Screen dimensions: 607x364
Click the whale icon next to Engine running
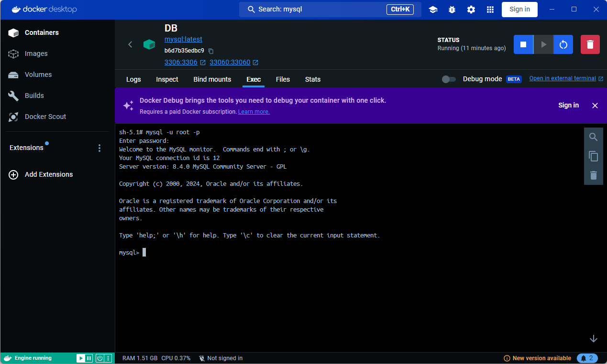(7, 358)
